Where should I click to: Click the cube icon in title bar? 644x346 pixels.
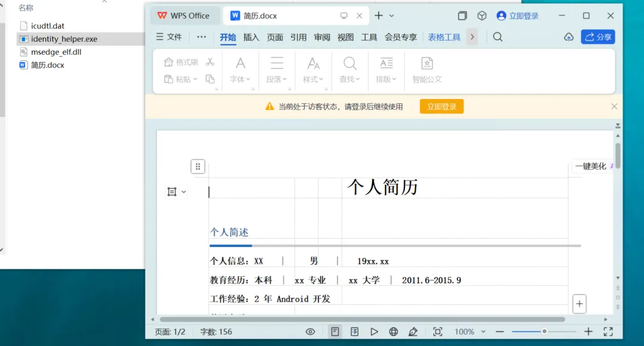coord(482,16)
